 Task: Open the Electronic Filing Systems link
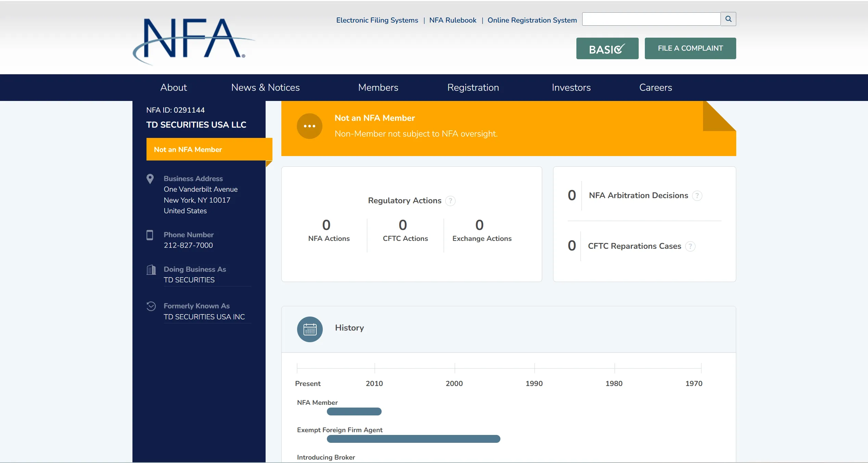[377, 20]
